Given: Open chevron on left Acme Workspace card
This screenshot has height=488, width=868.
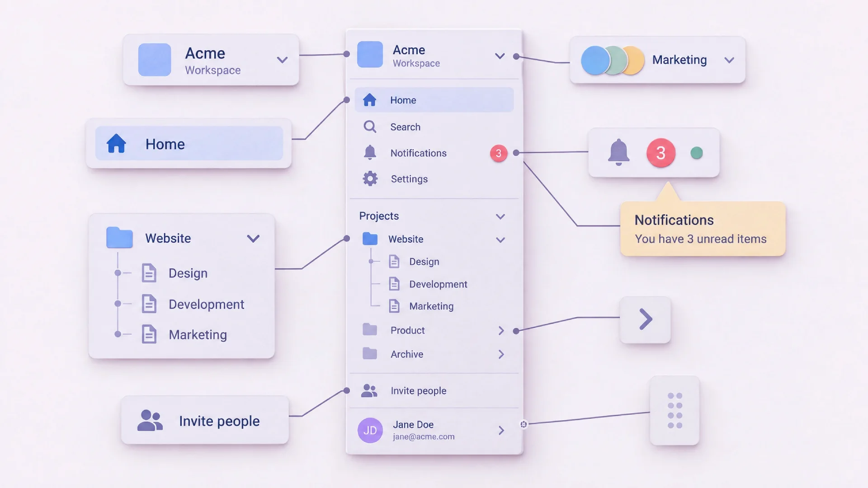Looking at the screenshot, I should pos(282,60).
